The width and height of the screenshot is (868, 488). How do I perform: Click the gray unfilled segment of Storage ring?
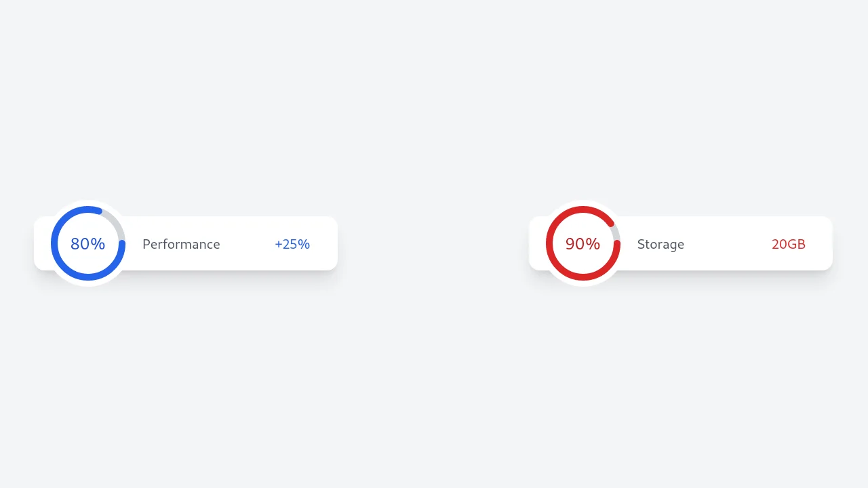point(615,232)
